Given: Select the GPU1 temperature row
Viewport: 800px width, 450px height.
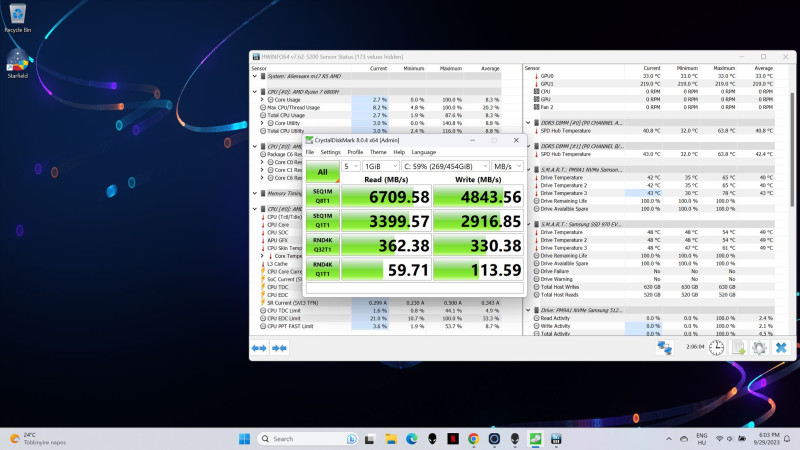Looking at the screenshot, I should [654, 84].
